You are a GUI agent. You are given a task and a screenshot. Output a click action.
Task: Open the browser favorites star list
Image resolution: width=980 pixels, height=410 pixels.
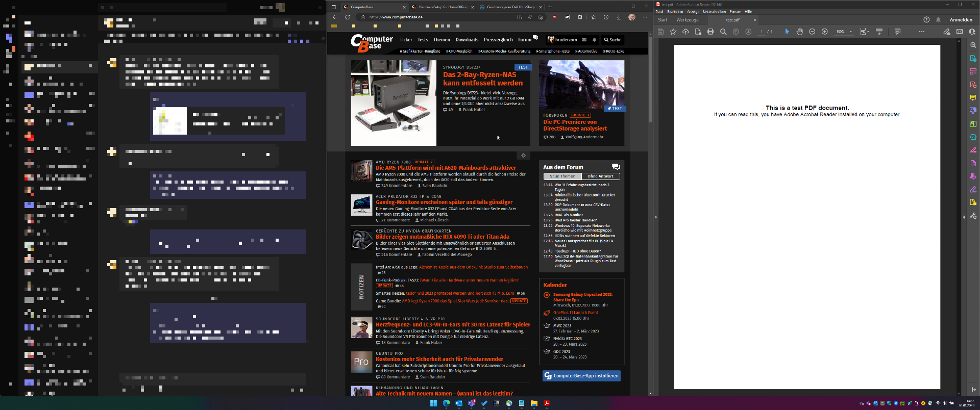pos(593,17)
